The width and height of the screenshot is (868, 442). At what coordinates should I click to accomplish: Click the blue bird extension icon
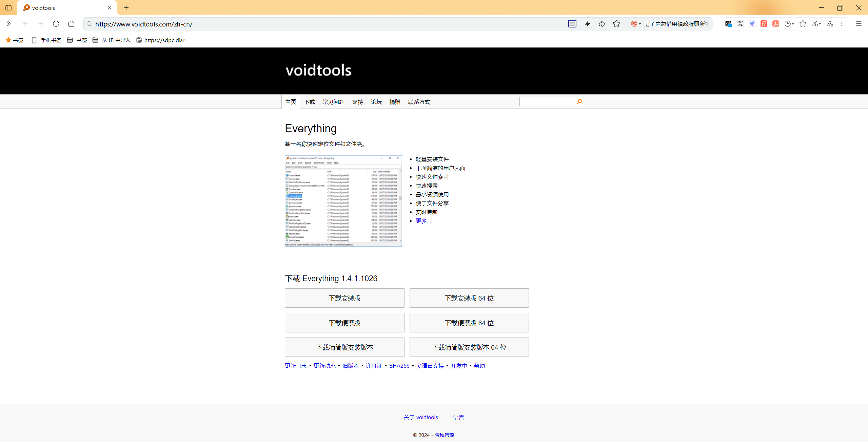tap(752, 24)
